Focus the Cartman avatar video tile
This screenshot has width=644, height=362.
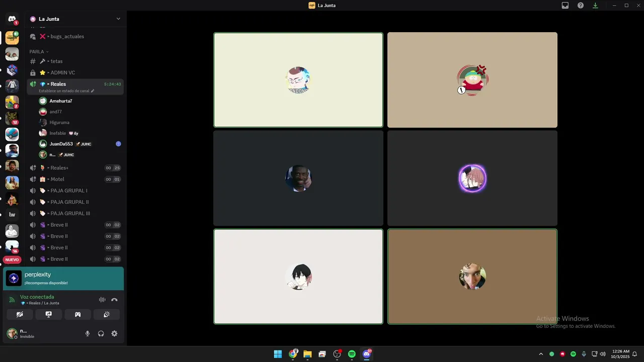(472, 80)
